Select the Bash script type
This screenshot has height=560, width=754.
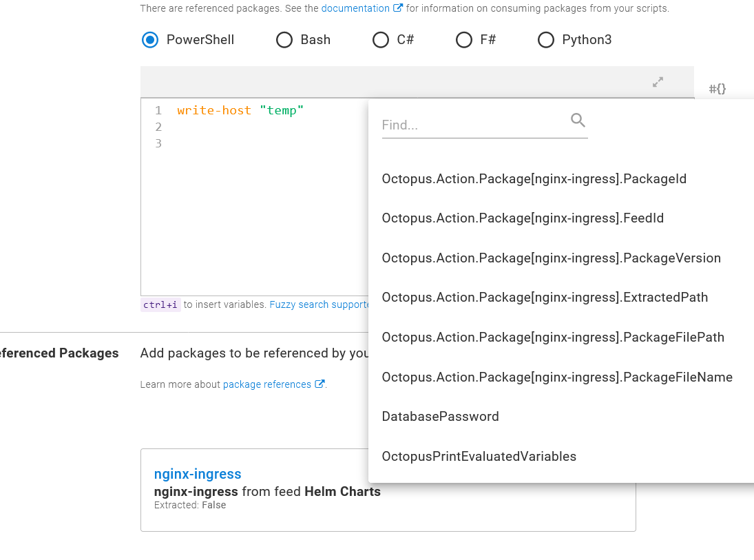(x=284, y=40)
